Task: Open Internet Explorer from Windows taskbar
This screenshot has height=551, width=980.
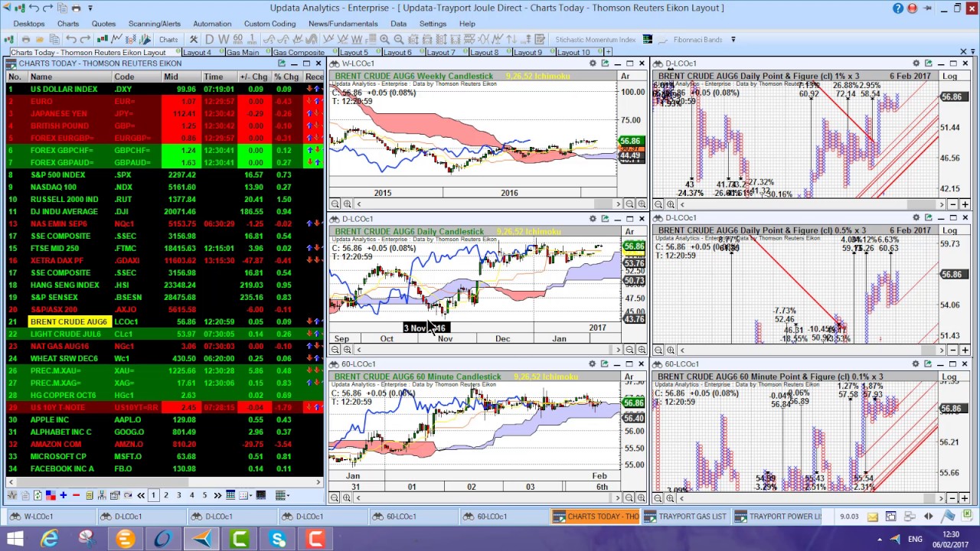Action: coord(50,540)
